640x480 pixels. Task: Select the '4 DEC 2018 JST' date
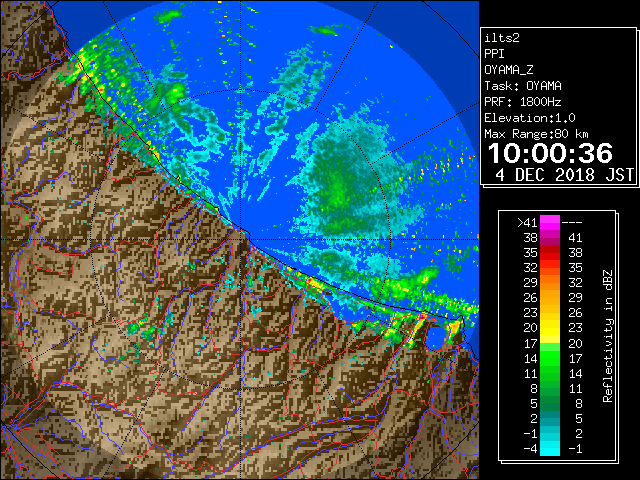pyautogui.click(x=564, y=175)
